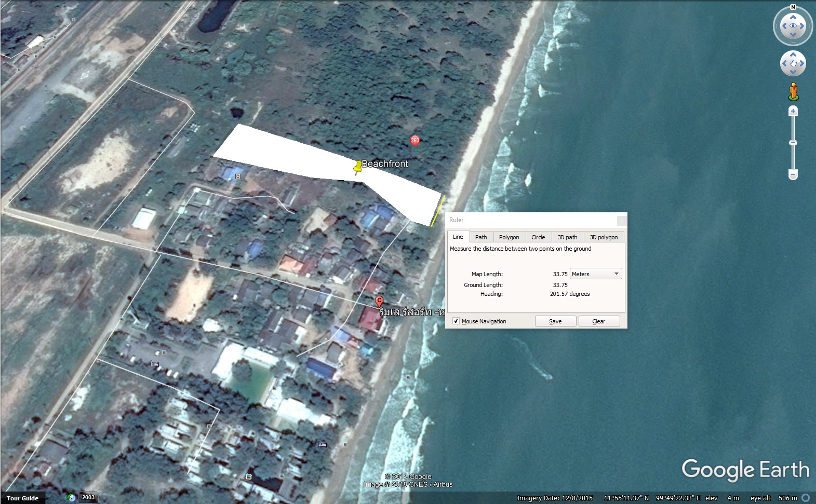Click the red 360 photo marker
The image size is (816, 504).
tap(415, 140)
